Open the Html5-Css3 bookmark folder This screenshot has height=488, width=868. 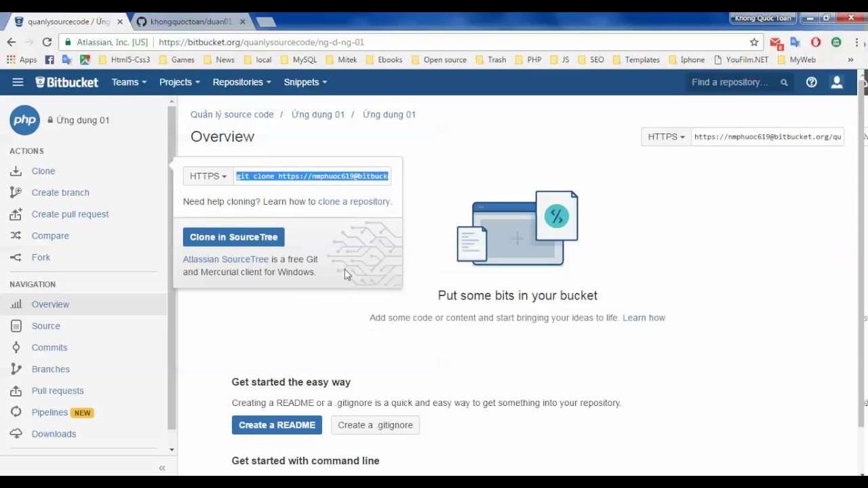pyautogui.click(x=125, y=60)
